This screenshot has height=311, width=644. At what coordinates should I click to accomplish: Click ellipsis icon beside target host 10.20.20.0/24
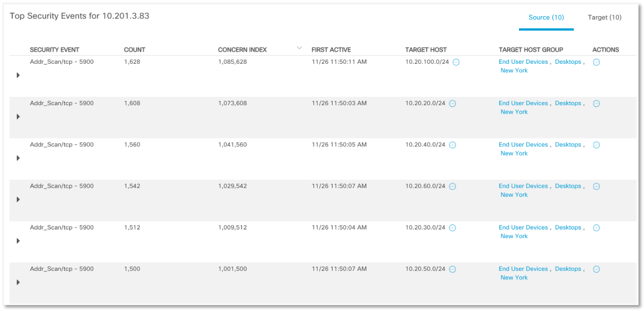click(x=452, y=103)
